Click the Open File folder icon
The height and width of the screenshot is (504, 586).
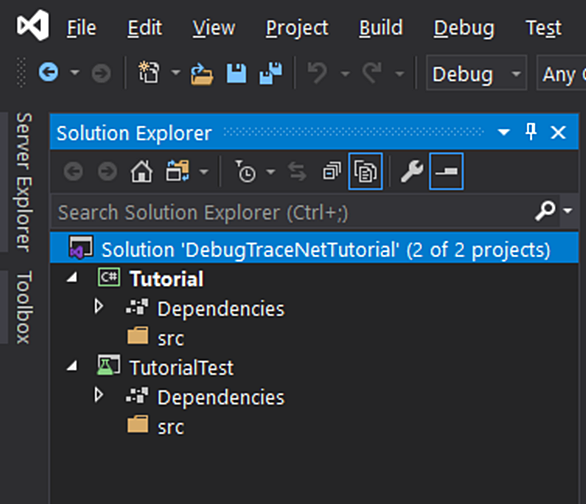[202, 74]
